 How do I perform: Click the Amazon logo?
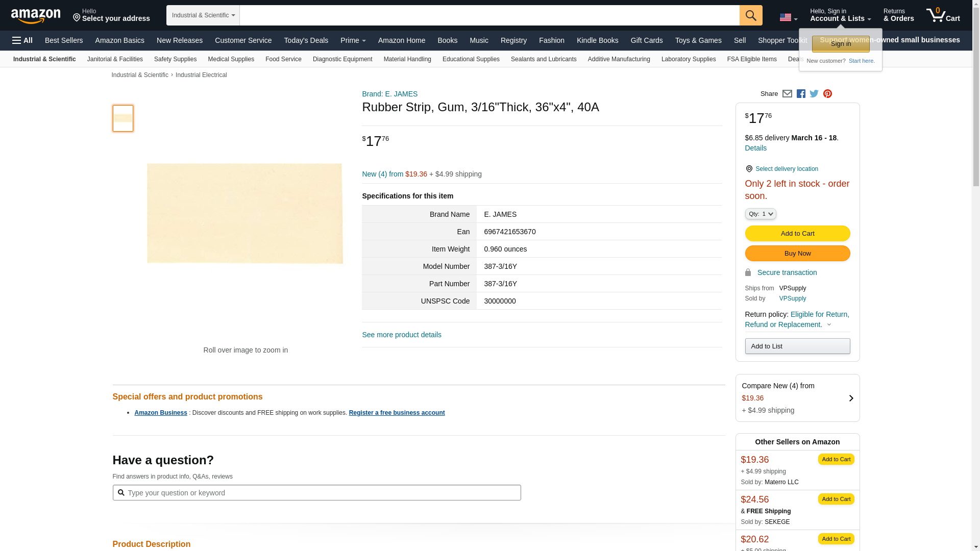click(36, 16)
